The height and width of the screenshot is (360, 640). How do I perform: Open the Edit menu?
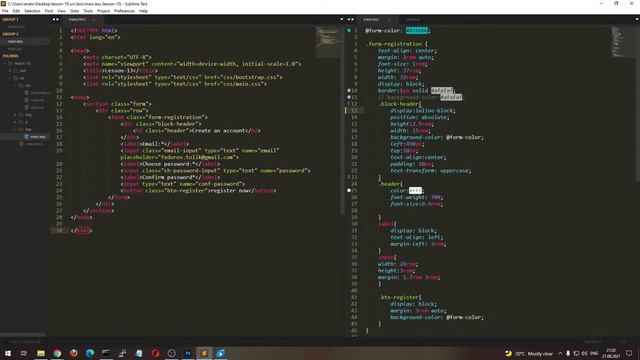[16, 11]
